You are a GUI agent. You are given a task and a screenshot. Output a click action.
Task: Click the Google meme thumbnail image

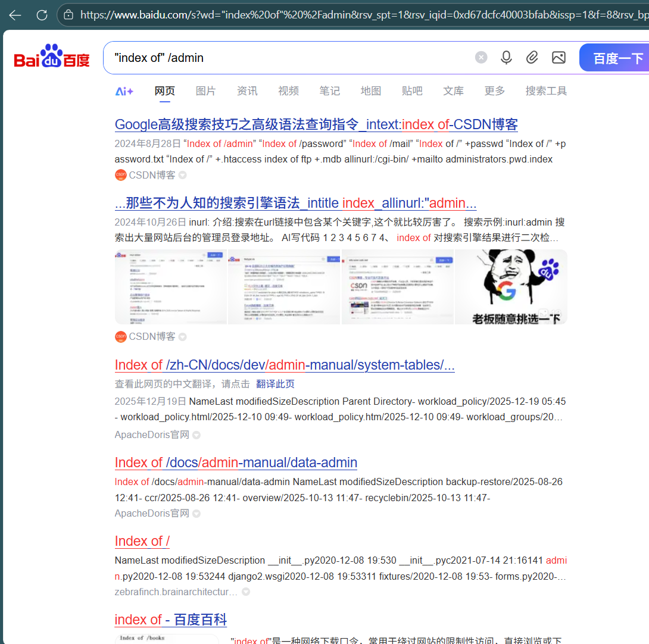(x=511, y=287)
